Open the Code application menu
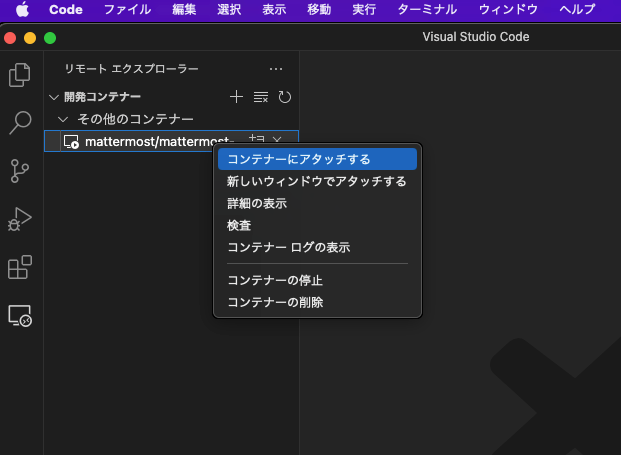This screenshot has width=621, height=455. pyautogui.click(x=66, y=10)
